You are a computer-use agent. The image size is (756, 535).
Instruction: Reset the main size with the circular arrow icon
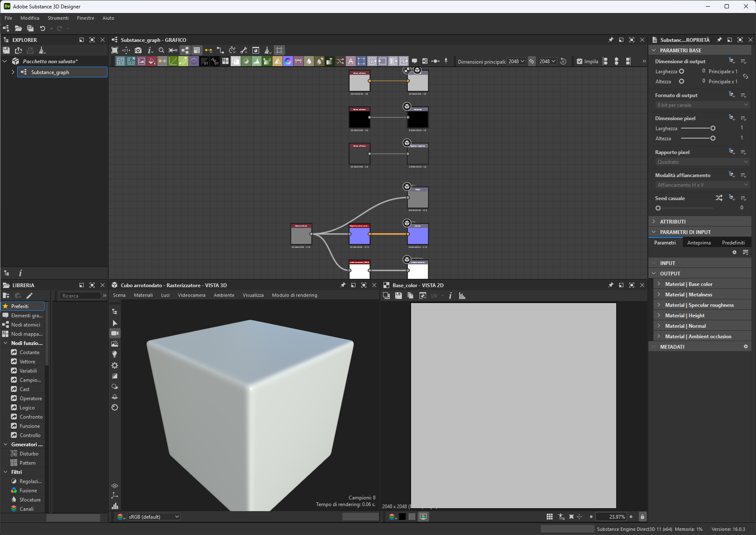pos(563,61)
